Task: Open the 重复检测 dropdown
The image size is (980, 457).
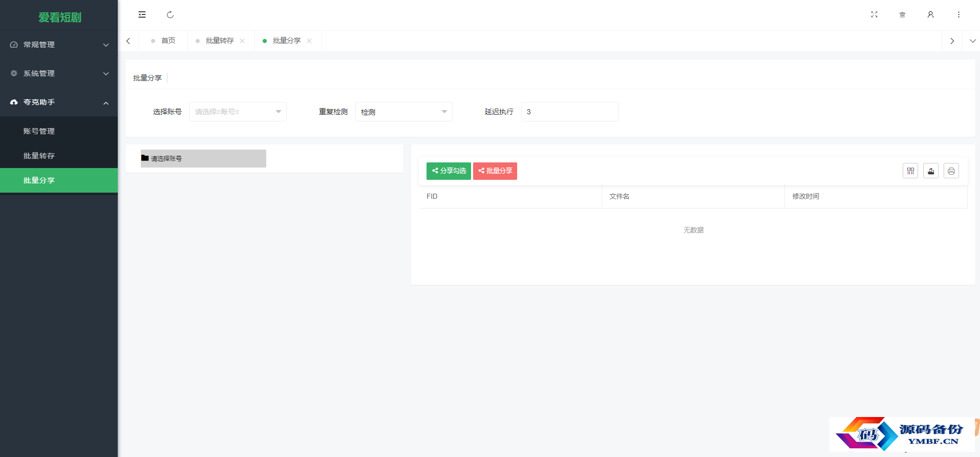Action: click(x=404, y=112)
